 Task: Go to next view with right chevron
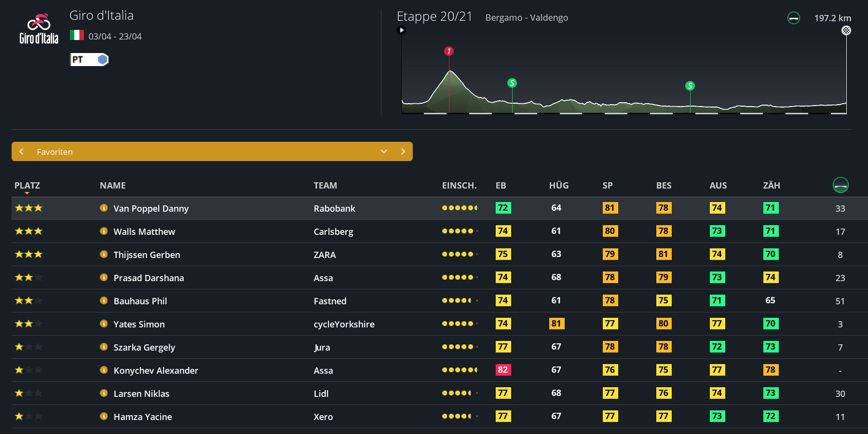coord(403,151)
